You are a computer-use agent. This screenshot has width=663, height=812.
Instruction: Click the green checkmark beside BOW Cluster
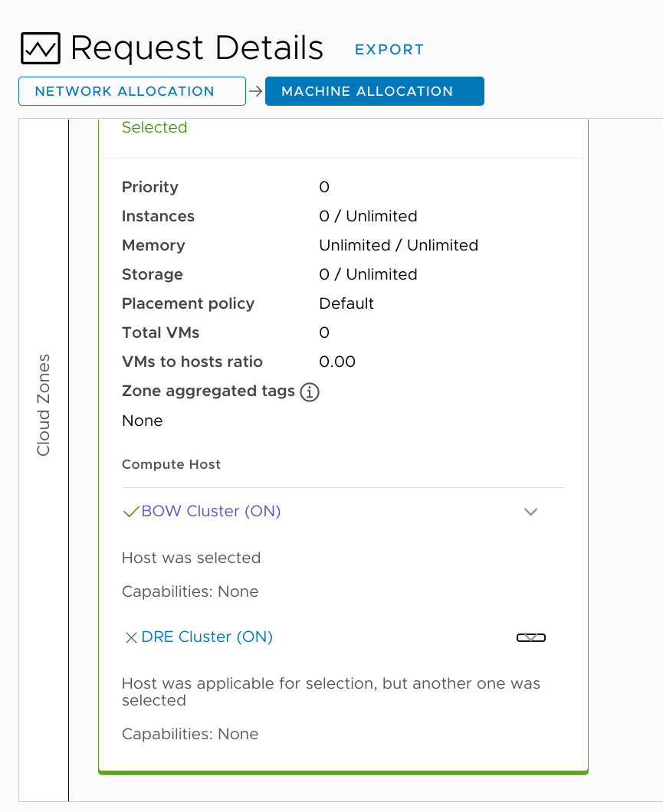131,512
